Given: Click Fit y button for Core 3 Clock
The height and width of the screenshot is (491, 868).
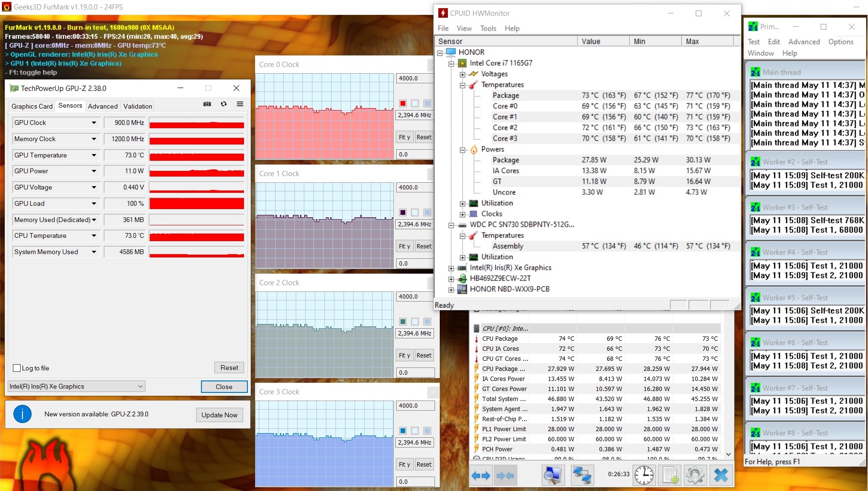Looking at the screenshot, I should [x=404, y=465].
